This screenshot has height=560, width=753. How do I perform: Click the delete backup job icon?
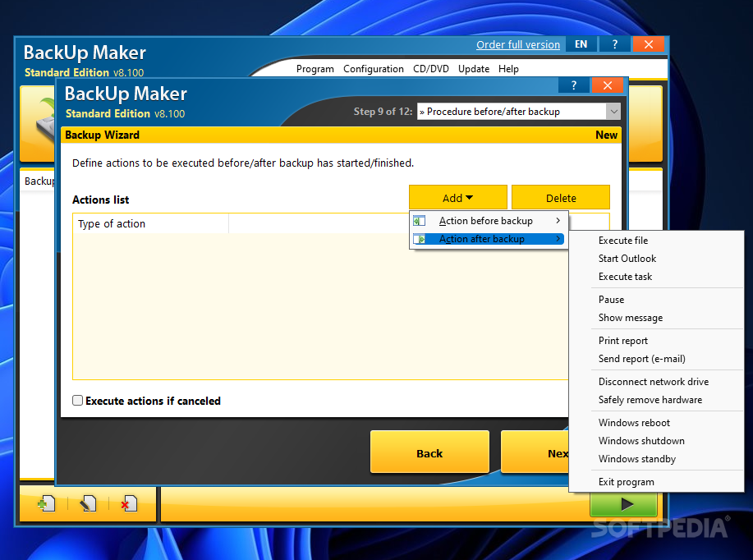(129, 504)
